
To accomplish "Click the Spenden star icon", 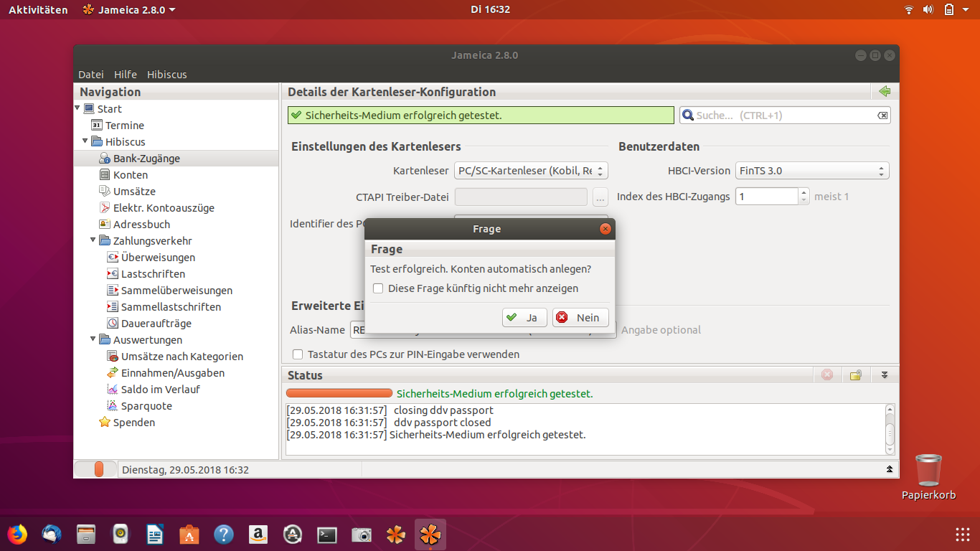I will [x=105, y=423].
